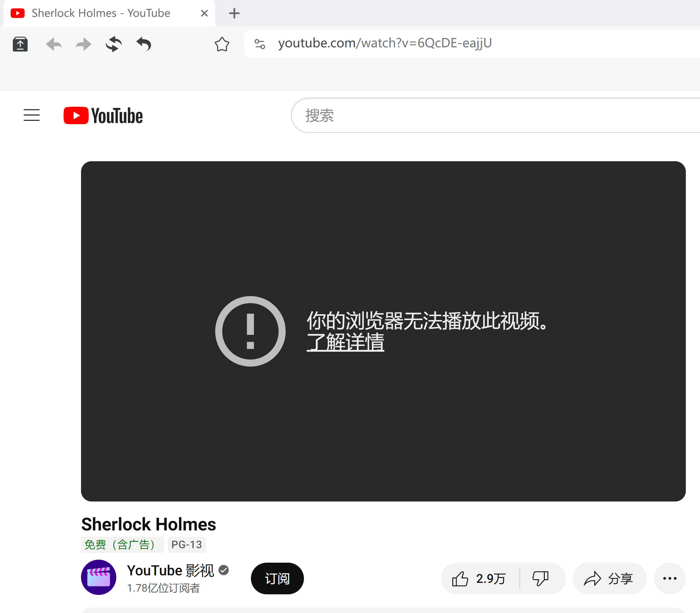Image resolution: width=700 pixels, height=613 pixels.
Task: Open a new tab with the plus button
Action: [x=234, y=13]
